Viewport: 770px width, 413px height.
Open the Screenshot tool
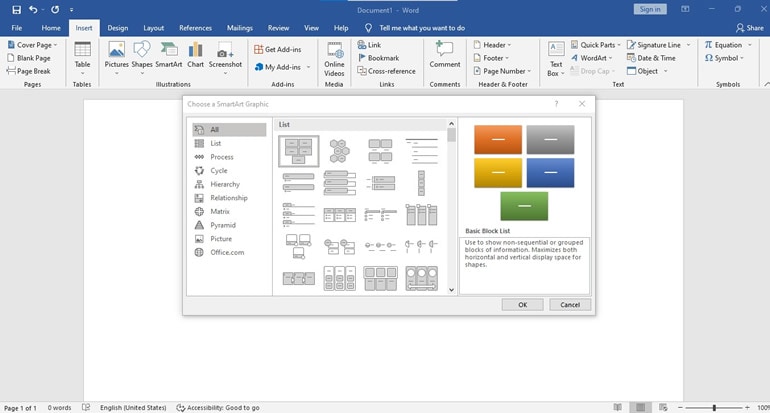pyautogui.click(x=225, y=58)
